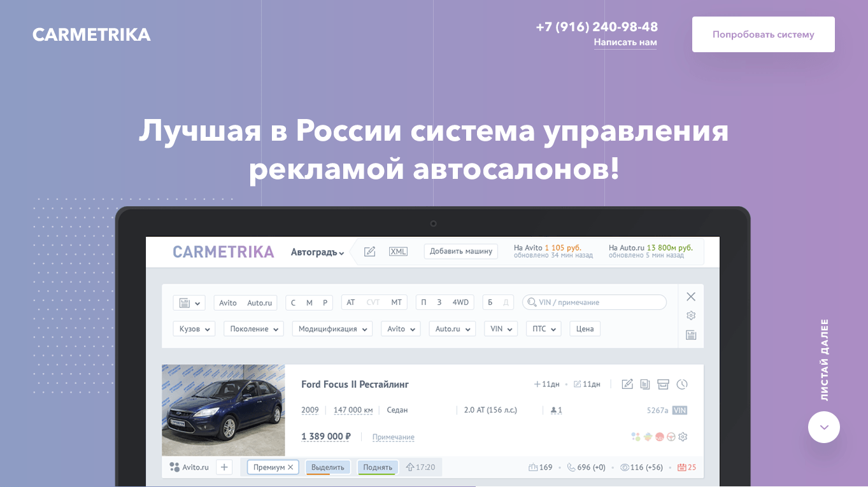Toggle the Avito filter left of Auto.ru toggle
The width and height of the screenshot is (868, 487).
(228, 303)
